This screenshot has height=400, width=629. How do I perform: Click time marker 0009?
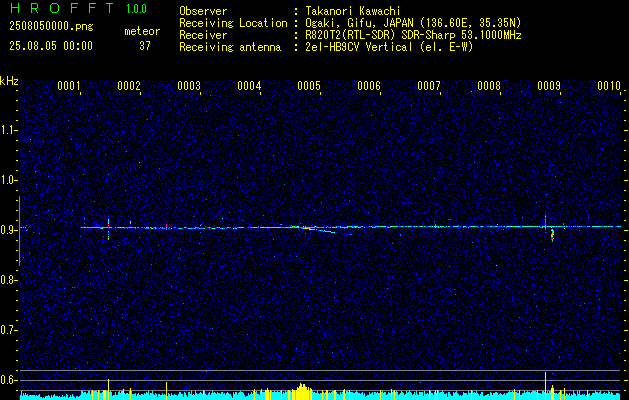pyautogui.click(x=549, y=86)
